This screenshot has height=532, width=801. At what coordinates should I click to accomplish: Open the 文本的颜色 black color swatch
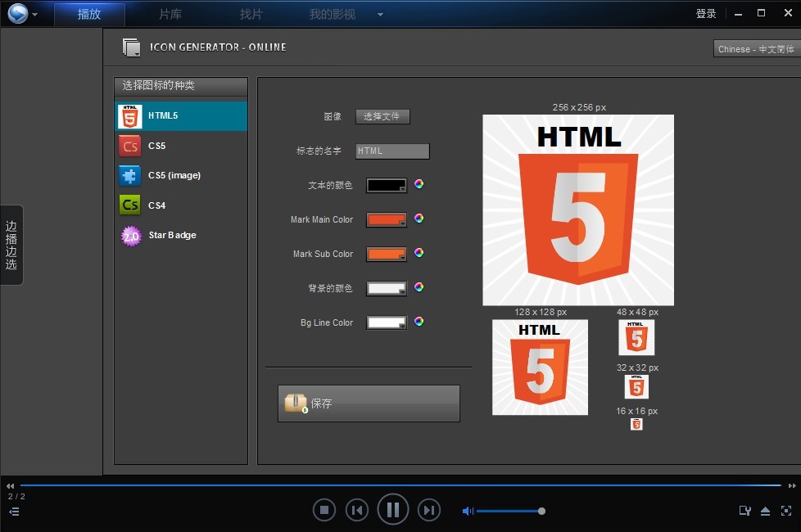click(387, 185)
